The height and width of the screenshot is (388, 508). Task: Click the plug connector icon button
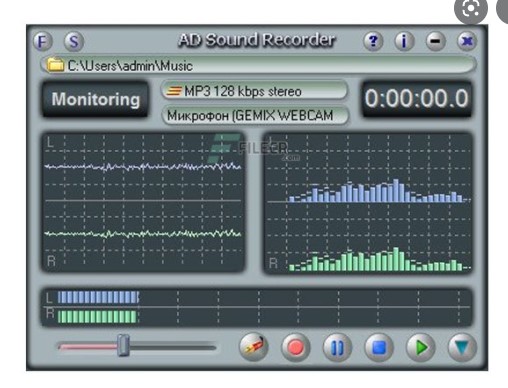254,347
